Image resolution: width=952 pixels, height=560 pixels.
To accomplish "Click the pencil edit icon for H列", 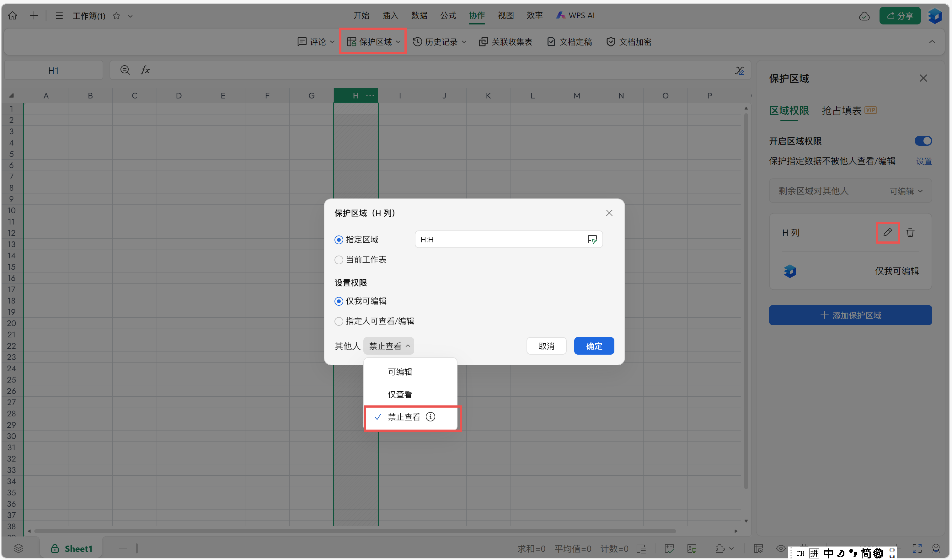I will coord(887,232).
